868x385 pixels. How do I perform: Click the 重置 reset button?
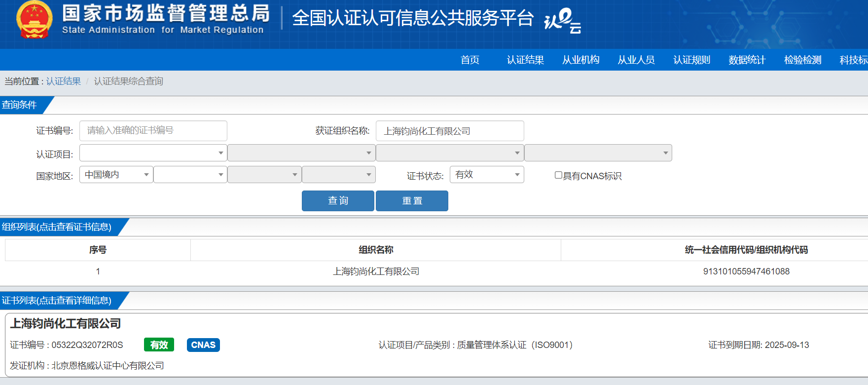(x=412, y=201)
